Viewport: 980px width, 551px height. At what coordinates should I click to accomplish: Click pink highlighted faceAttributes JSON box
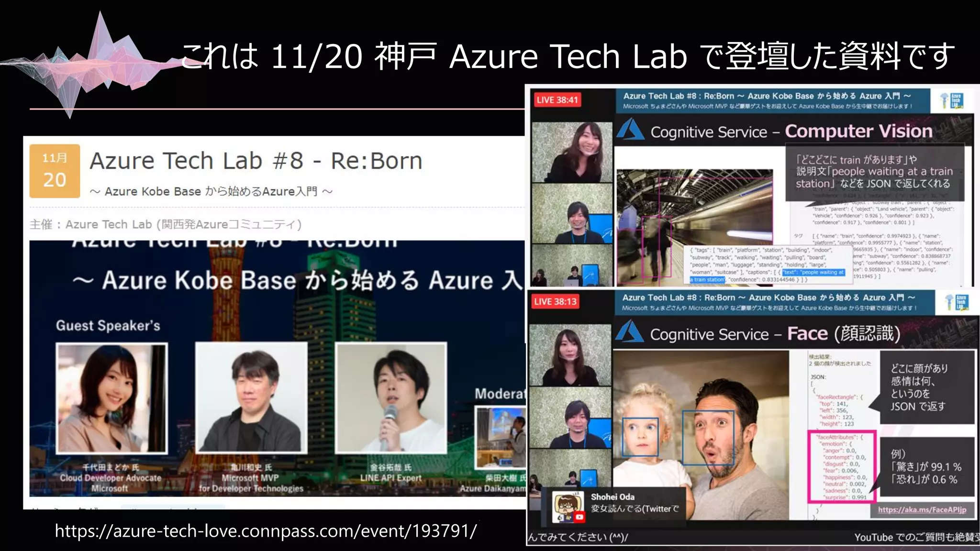click(842, 466)
